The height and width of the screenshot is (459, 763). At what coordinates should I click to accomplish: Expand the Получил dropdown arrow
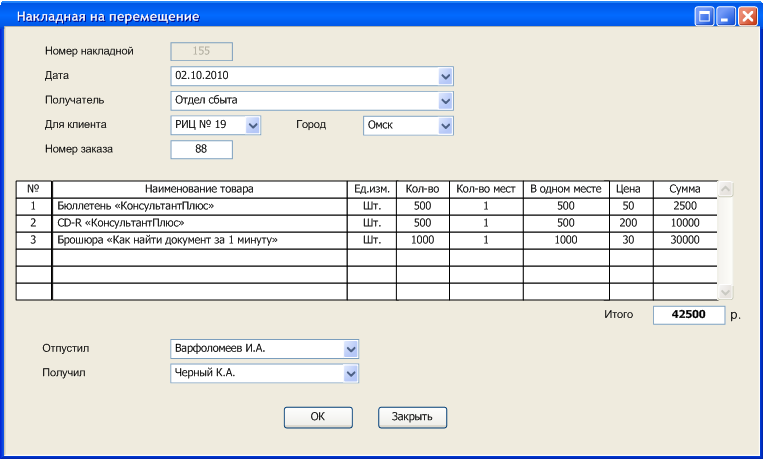click(x=350, y=374)
